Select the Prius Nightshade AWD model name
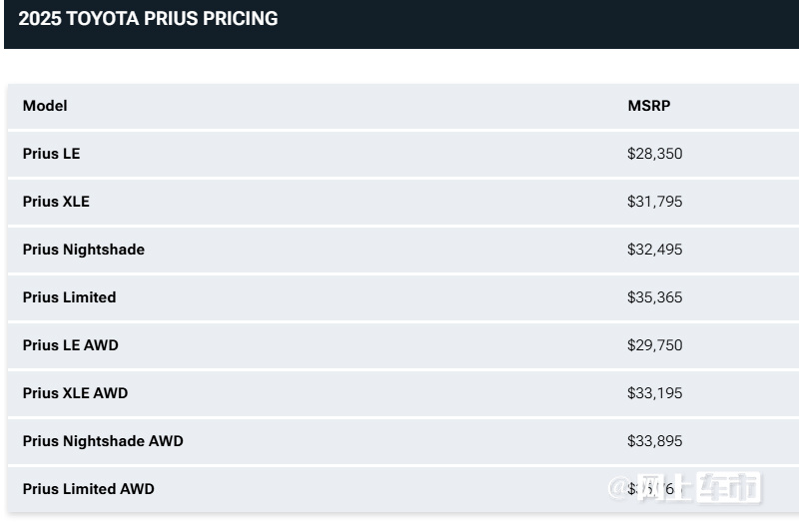799x532 pixels. coord(103,441)
